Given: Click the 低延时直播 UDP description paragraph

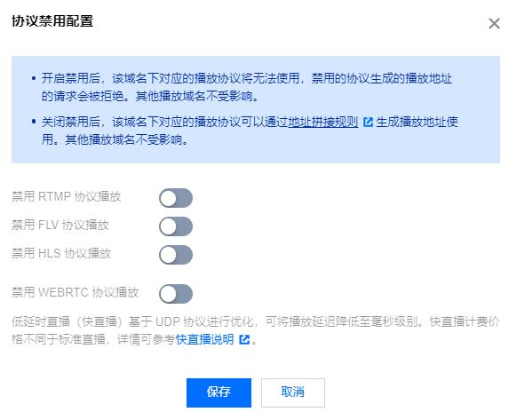Looking at the screenshot, I should pyautogui.click(x=256, y=330).
